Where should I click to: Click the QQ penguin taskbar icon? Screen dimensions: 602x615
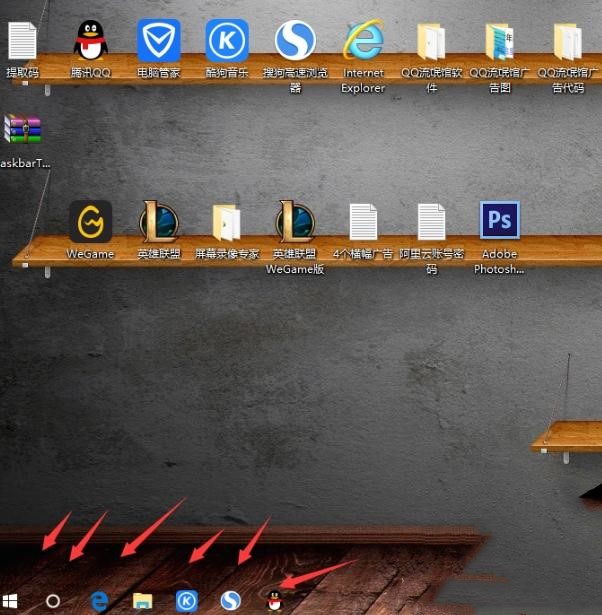click(x=274, y=601)
